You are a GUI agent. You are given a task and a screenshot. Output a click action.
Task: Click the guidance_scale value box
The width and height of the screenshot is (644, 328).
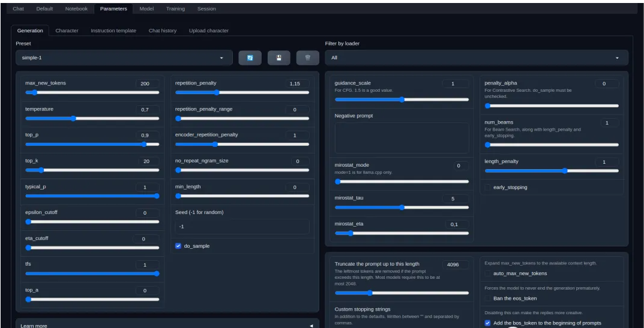[x=456, y=84]
